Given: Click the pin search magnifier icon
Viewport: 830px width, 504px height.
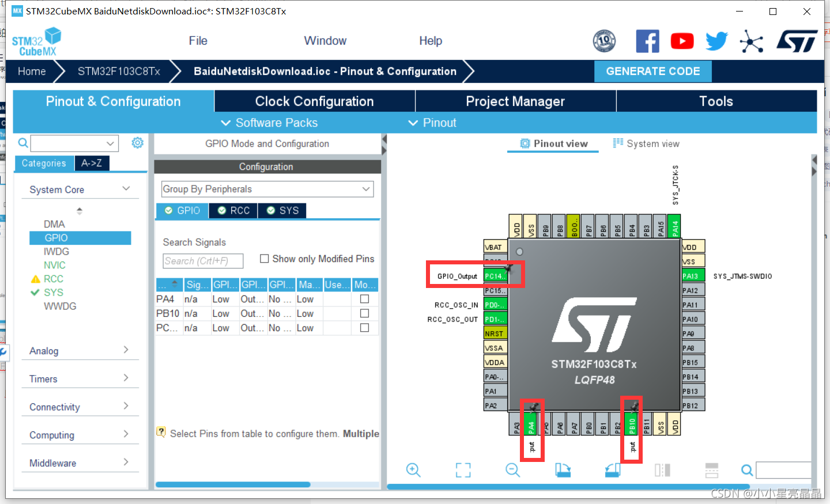Looking at the screenshot, I should [x=747, y=470].
